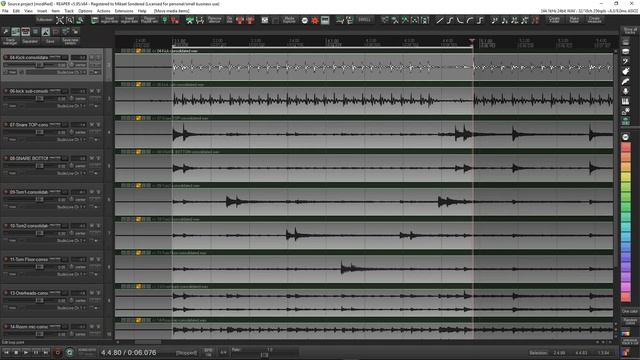The image size is (640, 360).
Task: Pick the yellow color swatch
Action: [626, 177]
